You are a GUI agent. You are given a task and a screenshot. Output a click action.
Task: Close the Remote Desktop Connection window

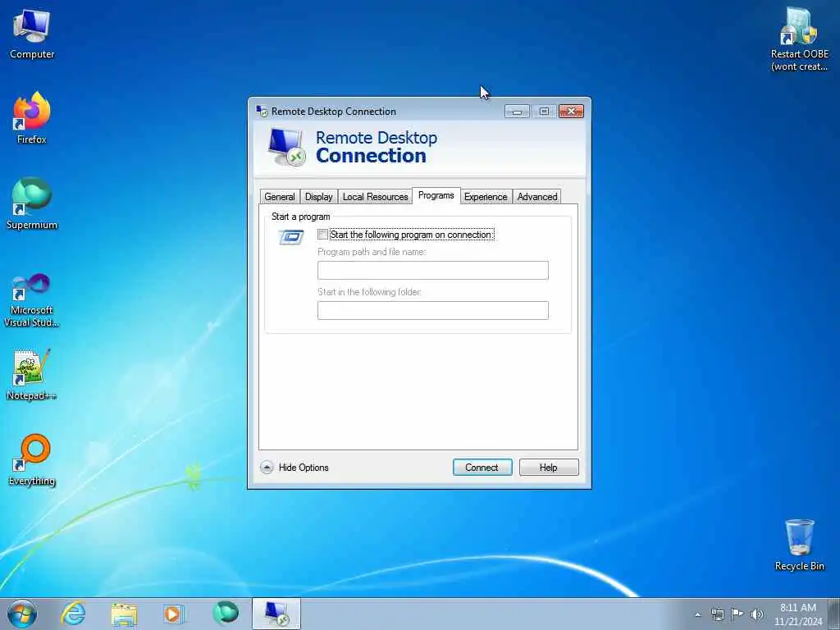(571, 112)
